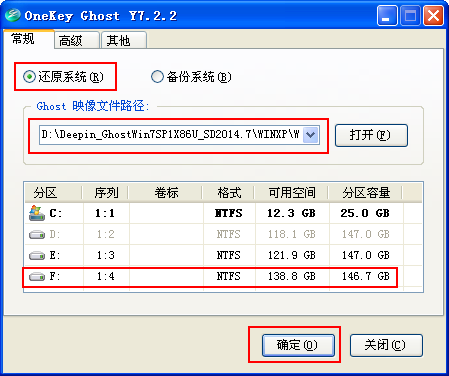Click the C: system drive Windows icon
The height and width of the screenshot is (376, 449).
click(x=37, y=213)
